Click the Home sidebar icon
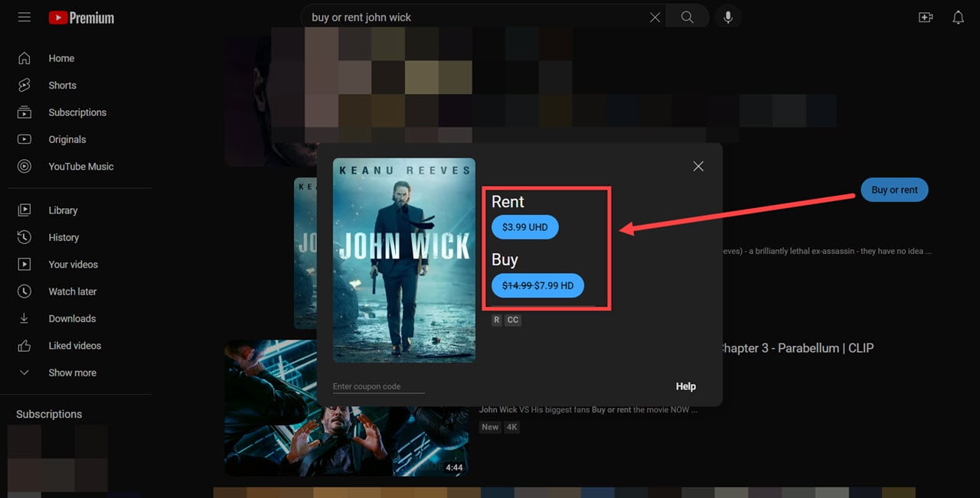 click(24, 58)
